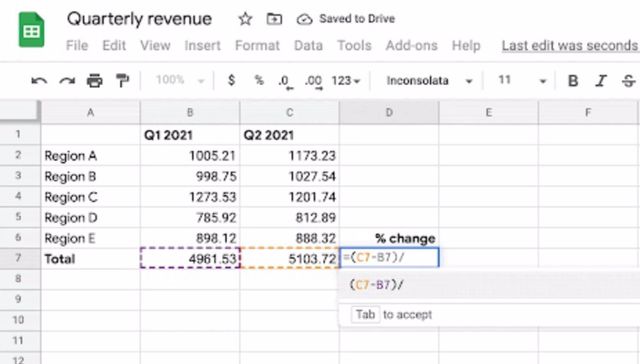
Task: Click the total cell 4961.53
Action: click(190, 258)
